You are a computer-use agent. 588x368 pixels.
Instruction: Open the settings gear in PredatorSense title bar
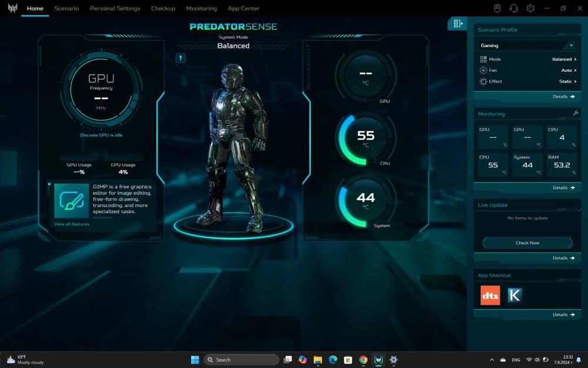530,8
